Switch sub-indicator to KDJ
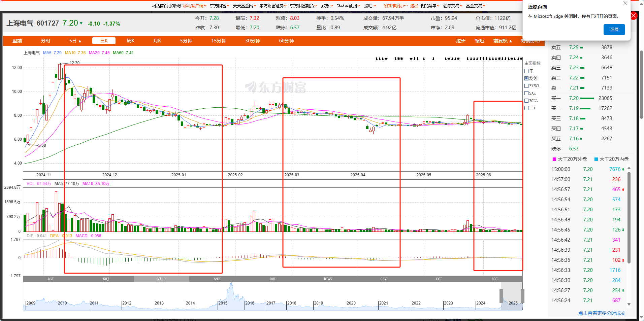Image resolution: width=644 pixels, height=321 pixels. 106,279
